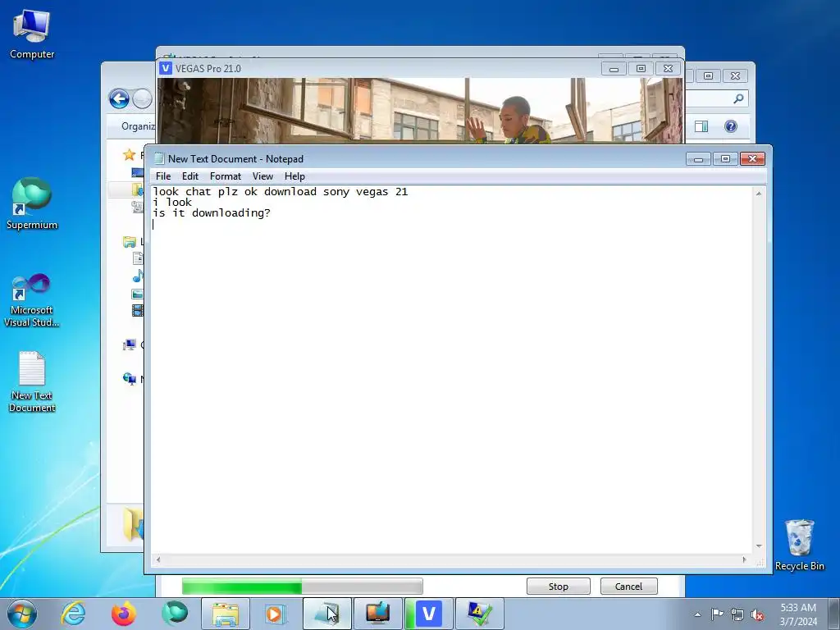Image resolution: width=840 pixels, height=630 pixels.
Task: Select Favorites star in Explorer sidebar
Action: click(129, 155)
